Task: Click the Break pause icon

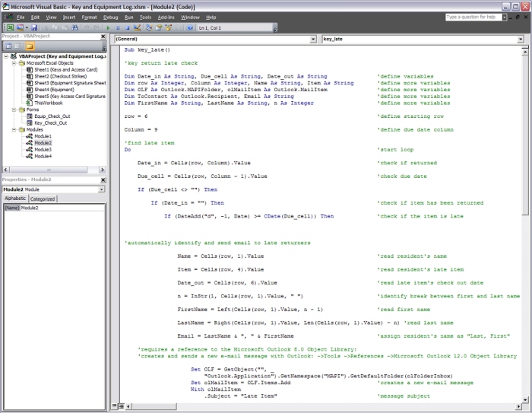Action: 118,27
